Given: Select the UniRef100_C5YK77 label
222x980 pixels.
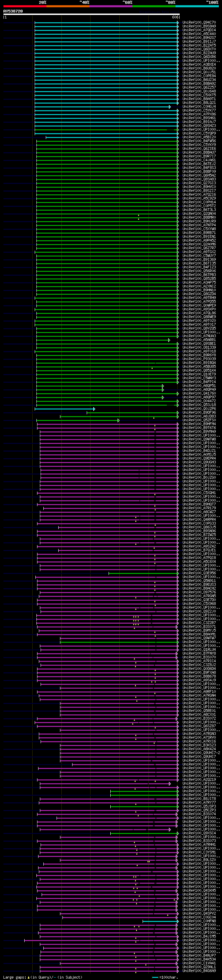Looking at the screenshot, I should coord(199,110).
